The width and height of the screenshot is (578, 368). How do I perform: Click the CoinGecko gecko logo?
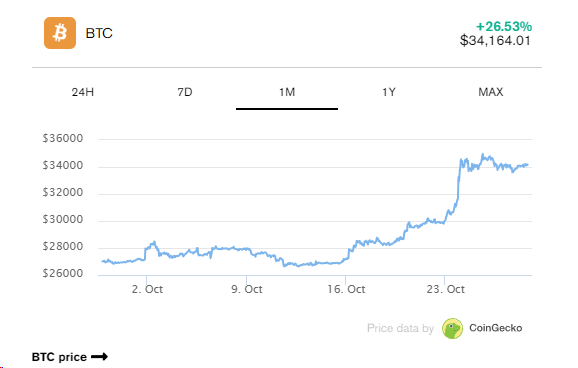tap(452, 328)
